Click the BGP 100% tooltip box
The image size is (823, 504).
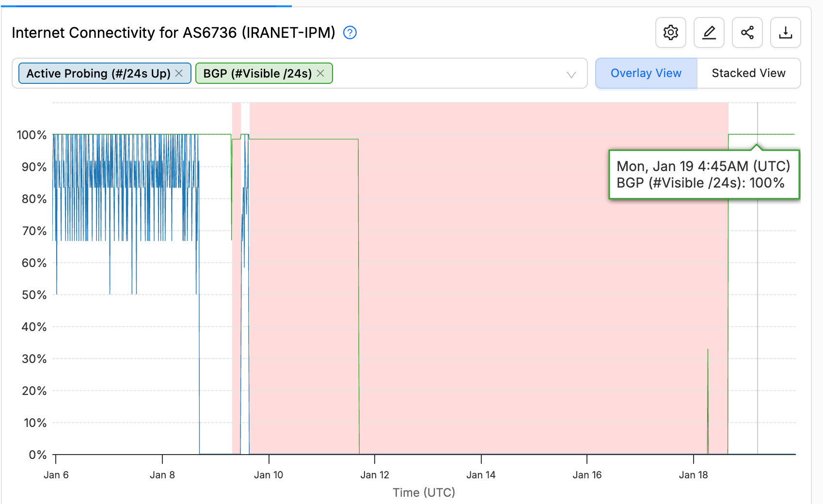[x=703, y=174]
